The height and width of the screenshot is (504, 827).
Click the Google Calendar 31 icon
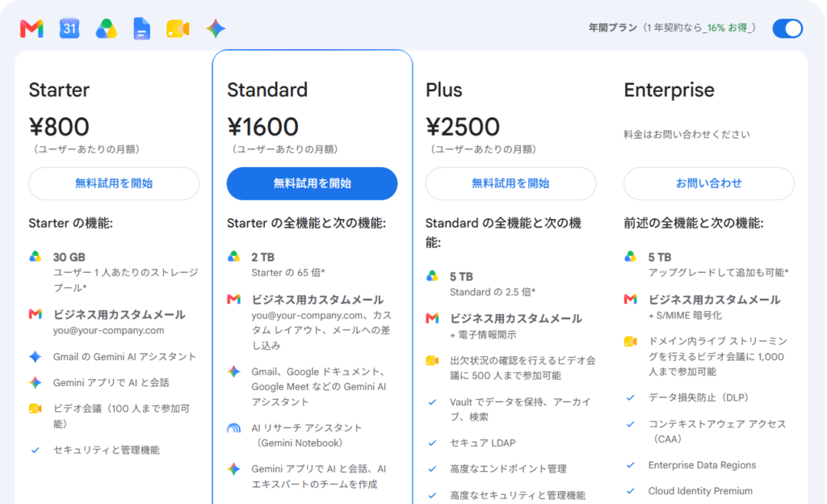pyautogui.click(x=69, y=28)
